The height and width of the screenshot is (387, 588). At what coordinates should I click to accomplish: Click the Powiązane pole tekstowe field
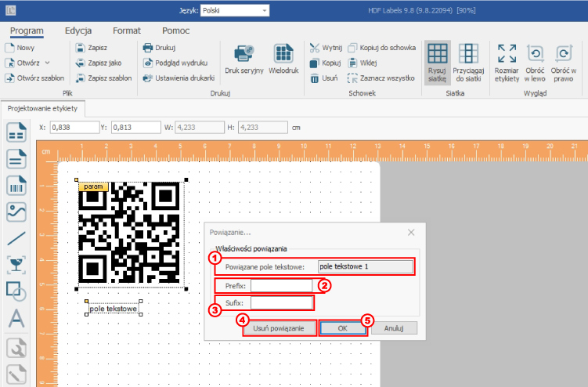pyautogui.click(x=366, y=266)
